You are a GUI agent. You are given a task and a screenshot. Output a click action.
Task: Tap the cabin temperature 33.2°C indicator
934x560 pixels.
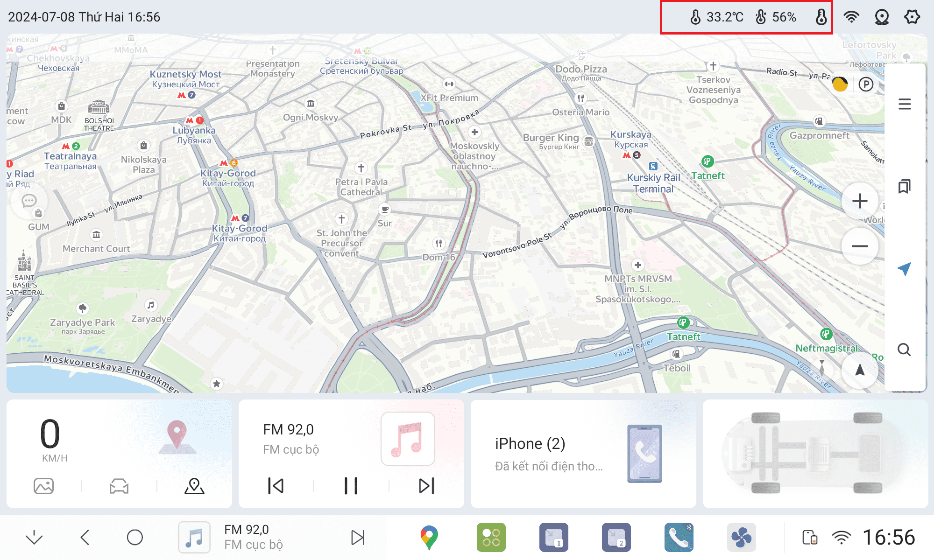pos(717,17)
